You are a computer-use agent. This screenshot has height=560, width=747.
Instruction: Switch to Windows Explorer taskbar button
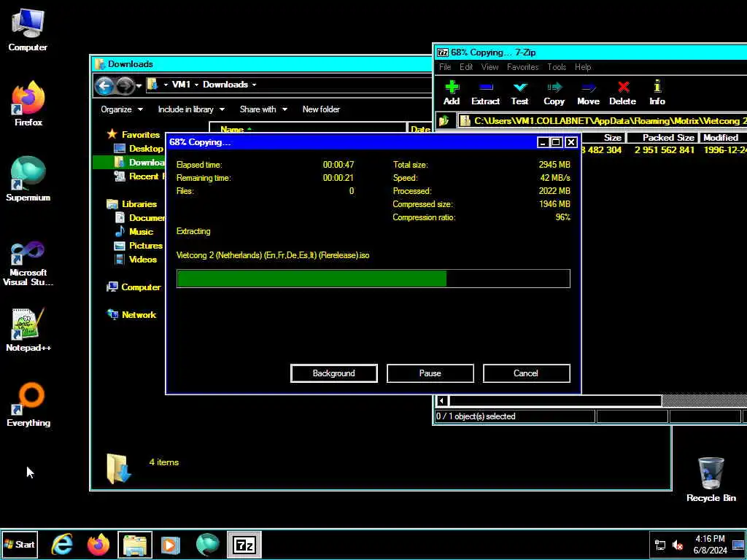coord(135,544)
